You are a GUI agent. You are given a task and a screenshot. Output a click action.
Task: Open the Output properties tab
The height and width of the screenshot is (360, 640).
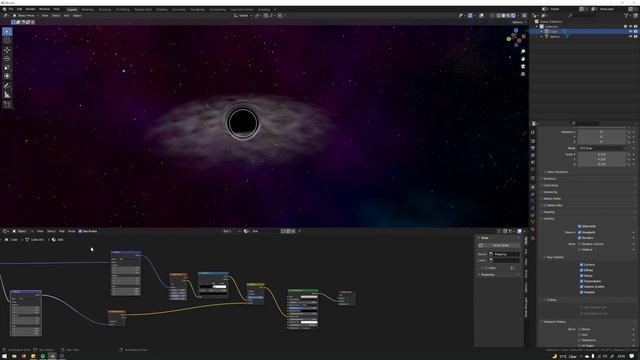point(533,148)
